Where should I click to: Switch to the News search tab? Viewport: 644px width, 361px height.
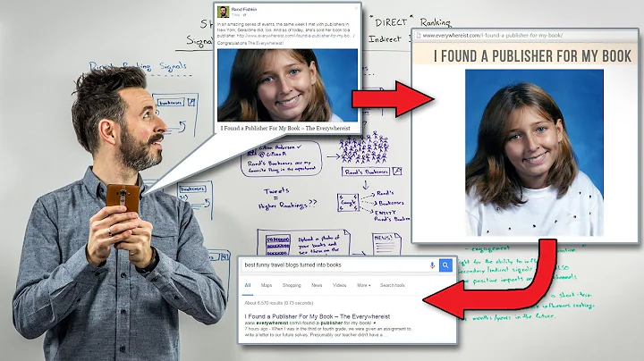coord(317,285)
